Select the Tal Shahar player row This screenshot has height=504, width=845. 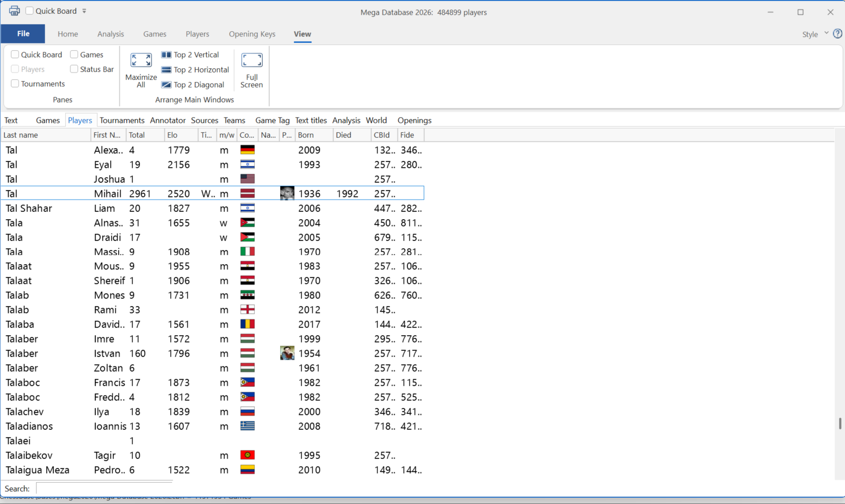pyautogui.click(x=212, y=208)
